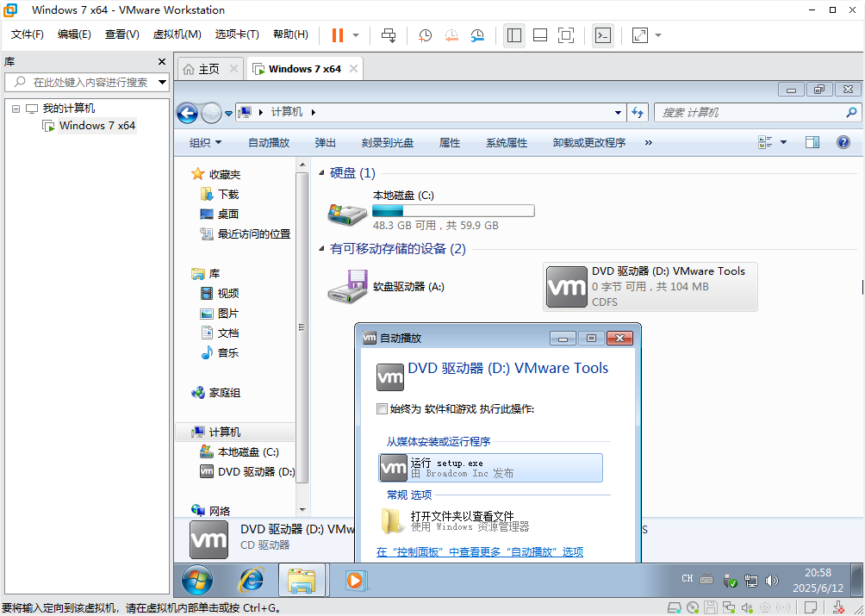Check 始终为 软件和游戏 执行此操作

pyautogui.click(x=382, y=408)
